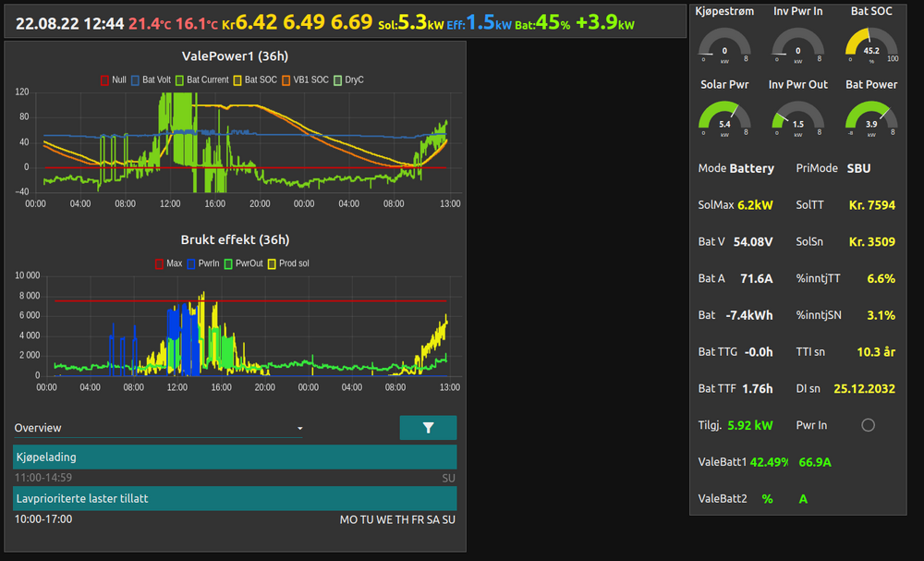Toggle PwrOut legend entry

[243, 263]
